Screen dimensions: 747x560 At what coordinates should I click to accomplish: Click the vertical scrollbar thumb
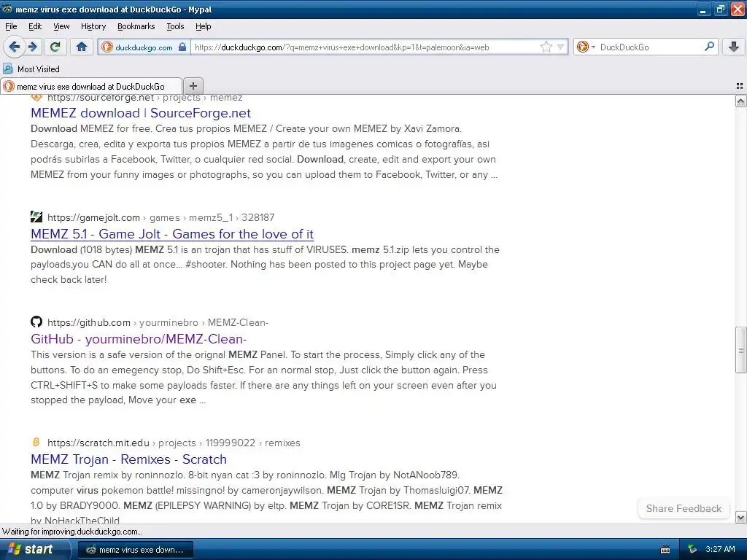click(740, 350)
